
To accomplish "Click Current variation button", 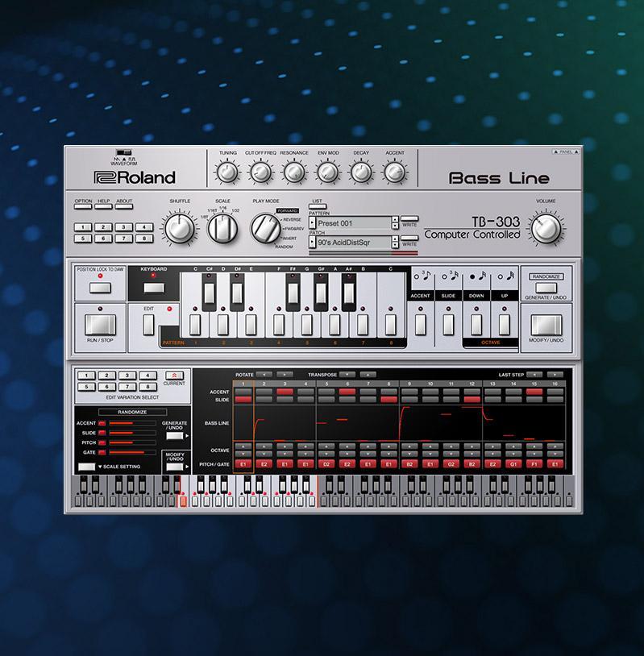I will tap(174, 376).
